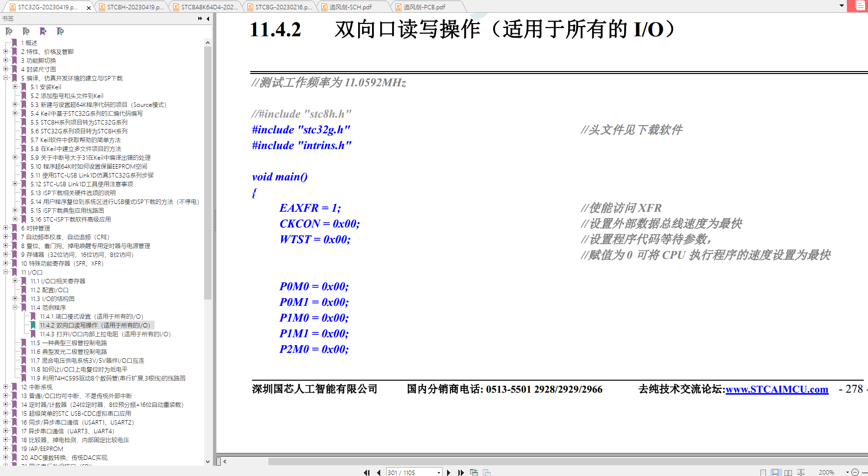Click the page number input field
The image size is (868, 476).
(x=411, y=473)
